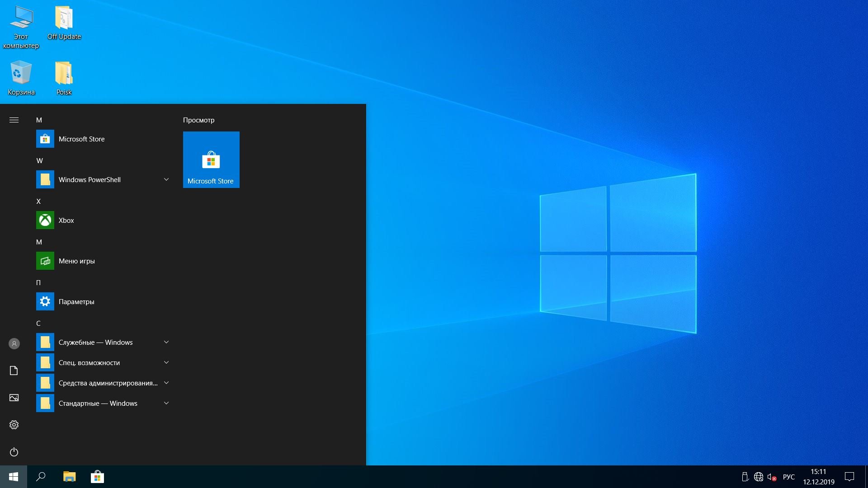
Task: Click hamburger menu button in Start
Action: click(14, 120)
